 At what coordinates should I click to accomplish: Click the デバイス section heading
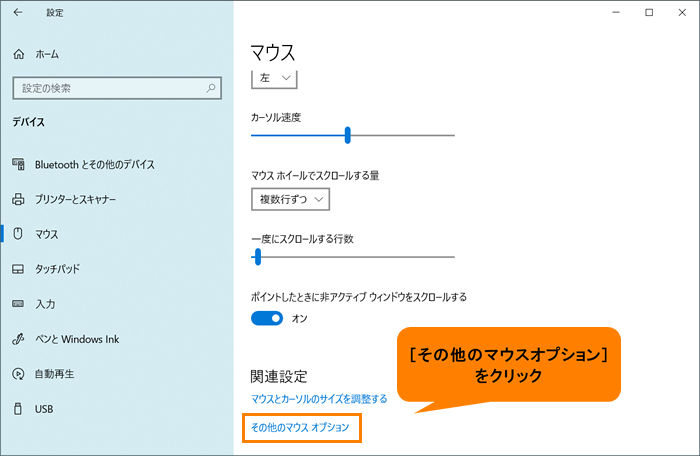pyautogui.click(x=29, y=122)
